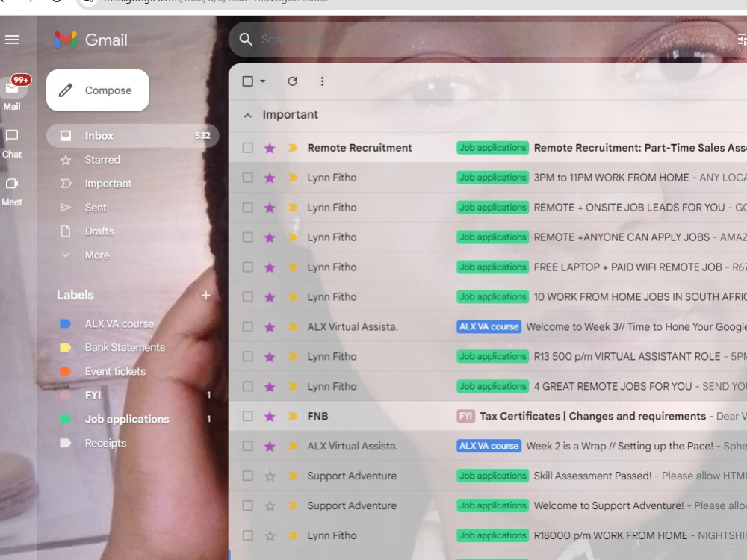Star the Skill Assessment Passed email
This screenshot has width=747, height=560.
tap(270, 476)
